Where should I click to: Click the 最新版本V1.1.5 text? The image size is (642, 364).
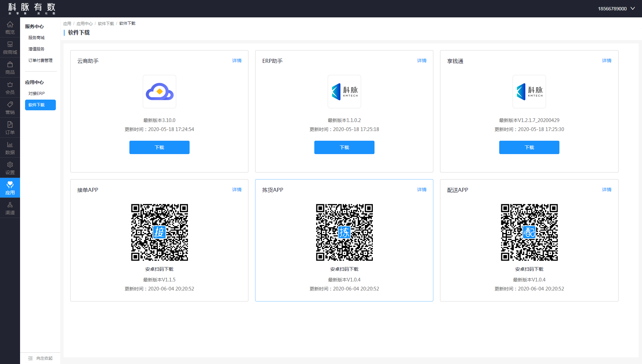(x=159, y=280)
